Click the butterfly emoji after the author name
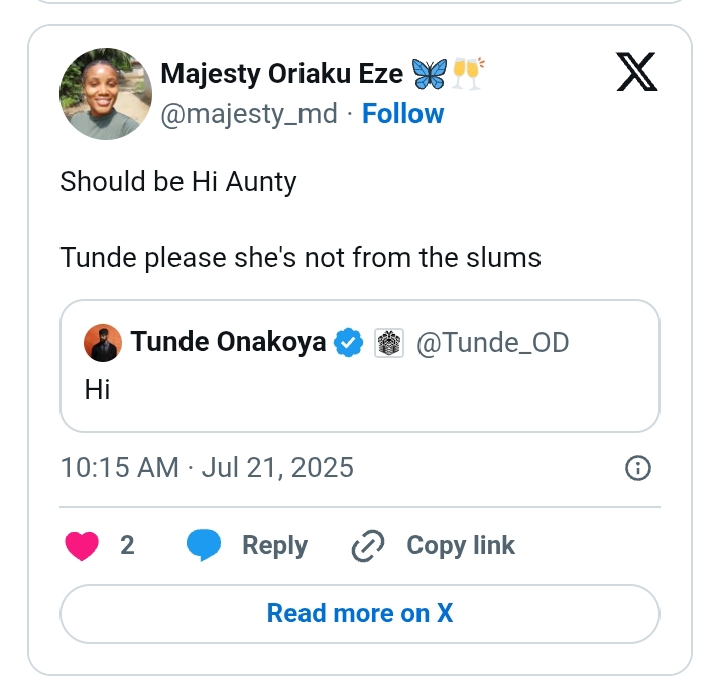 click(428, 74)
